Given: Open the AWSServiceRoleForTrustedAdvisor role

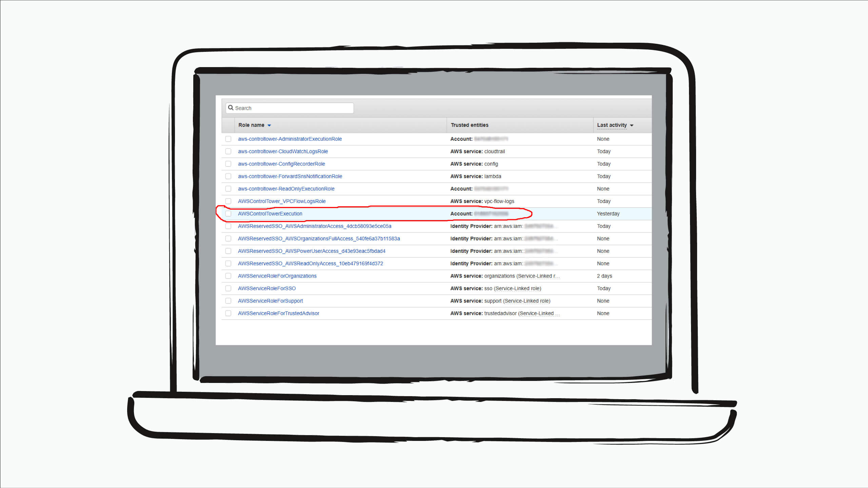Looking at the screenshot, I should point(278,313).
